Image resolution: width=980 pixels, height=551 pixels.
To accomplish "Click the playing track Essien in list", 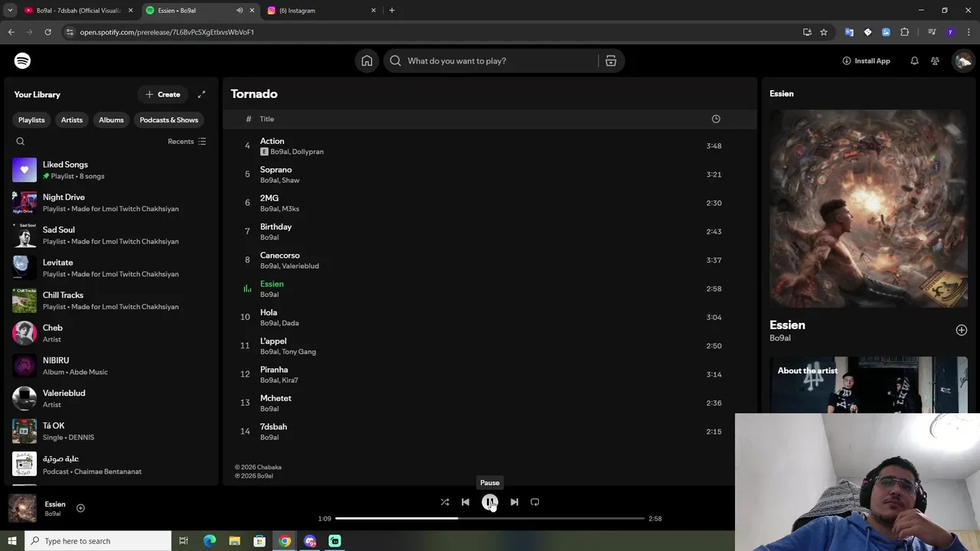I will [489, 289].
